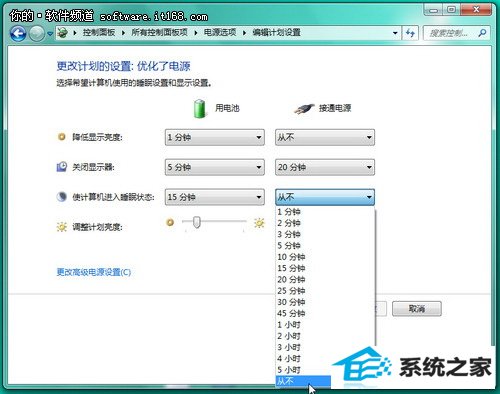Expand the address bar history dropdown
The image size is (500, 394).
(x=395, y=33)
